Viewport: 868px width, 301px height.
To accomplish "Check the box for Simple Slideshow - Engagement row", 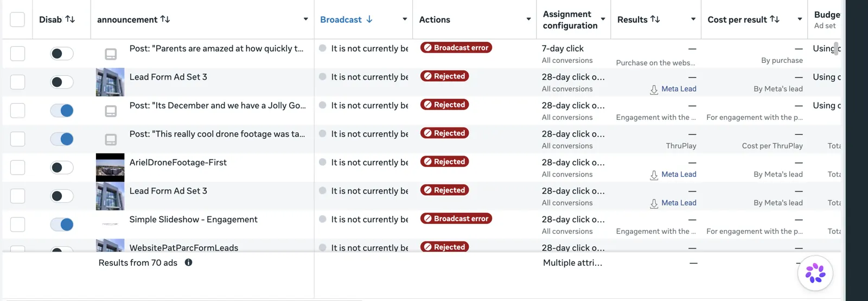I will coord(17,225).
